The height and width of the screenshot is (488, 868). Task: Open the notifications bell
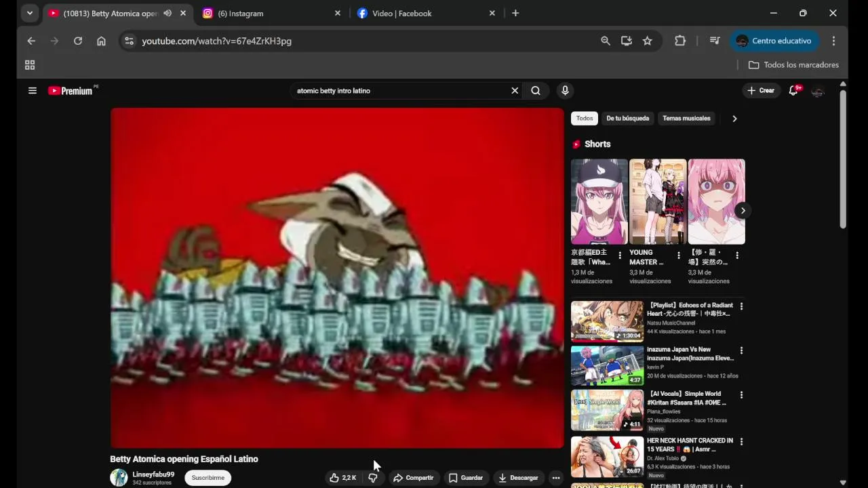tap(793, 91)
